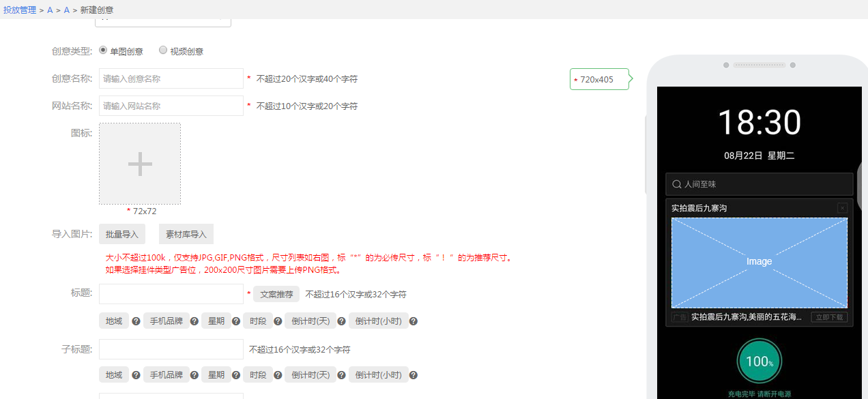Viewport: 868px width, 399px height.
Task: Close the 实拍震后九寨沟 ad preview card
Action: tap(842, 207)
